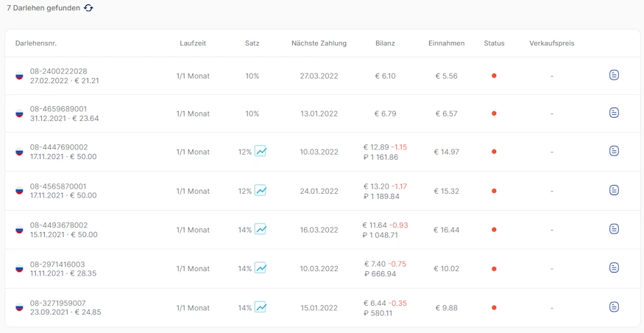Sort by Nächste Zahlung column header
Screen dimensions: 644x333
click(319, 43)
